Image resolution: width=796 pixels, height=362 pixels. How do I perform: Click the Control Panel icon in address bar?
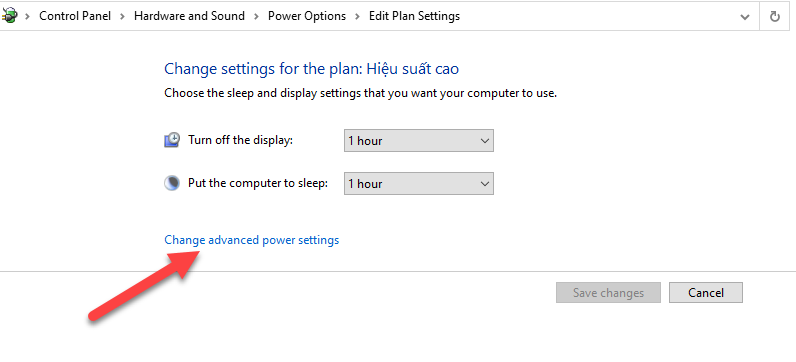[x=9, y=16]
